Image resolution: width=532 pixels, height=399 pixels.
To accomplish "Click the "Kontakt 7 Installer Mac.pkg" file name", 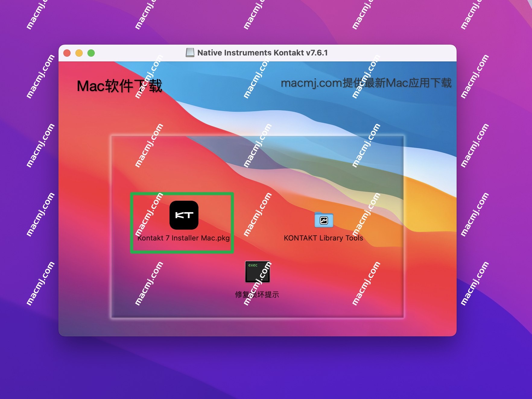I will (184, 238).
